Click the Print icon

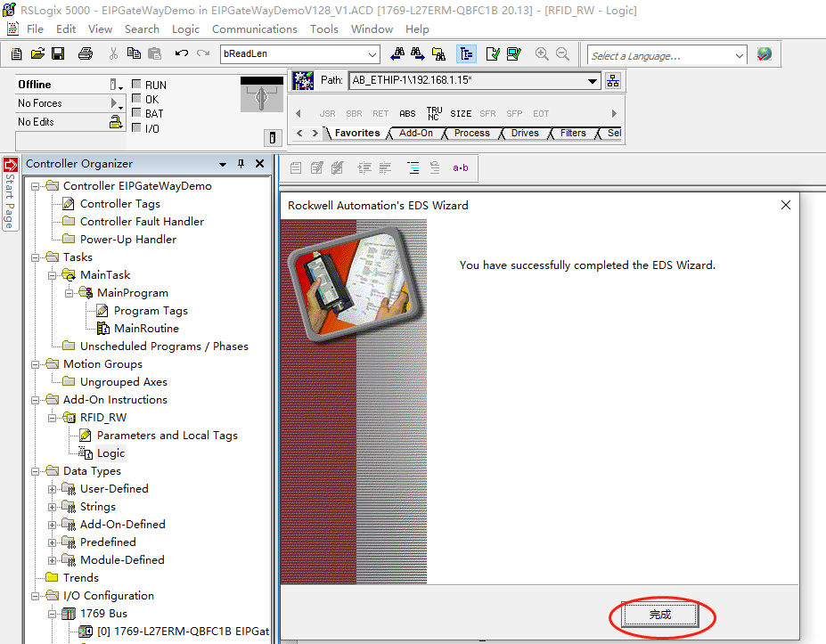(x=86, y=54)
